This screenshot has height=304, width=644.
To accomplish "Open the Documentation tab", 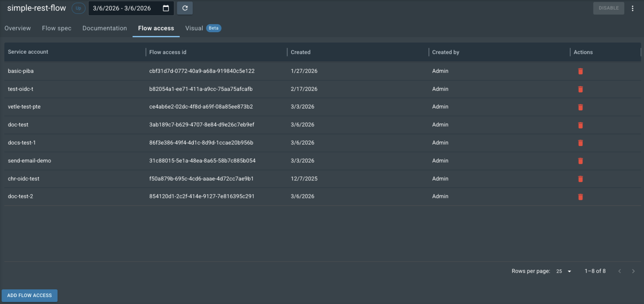I will coord(105,28).
